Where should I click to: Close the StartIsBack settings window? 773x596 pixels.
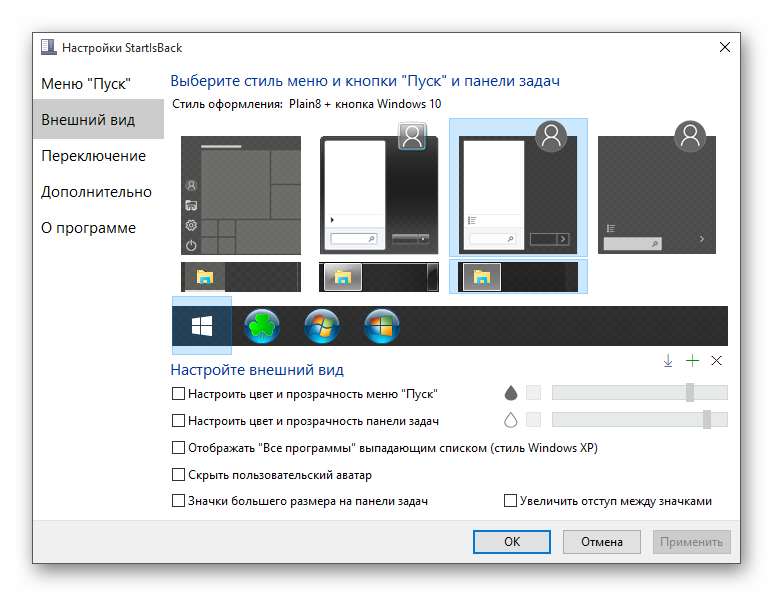point(725,47)
